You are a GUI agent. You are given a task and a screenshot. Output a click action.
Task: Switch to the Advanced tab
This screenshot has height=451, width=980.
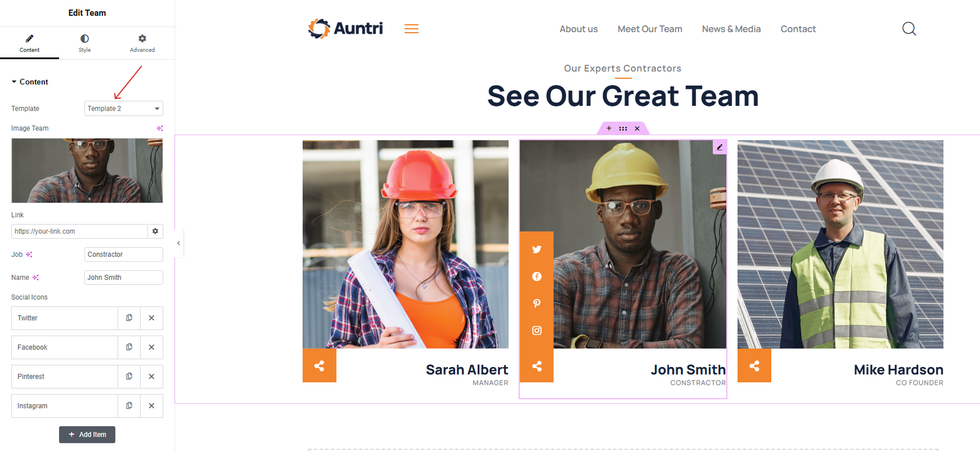click(x=142, y=43)
